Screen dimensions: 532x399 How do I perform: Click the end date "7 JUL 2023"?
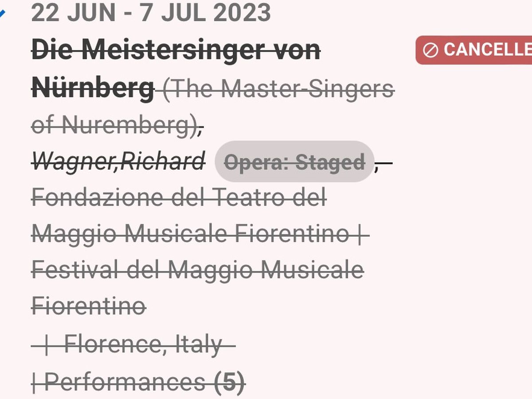point(206,12)
